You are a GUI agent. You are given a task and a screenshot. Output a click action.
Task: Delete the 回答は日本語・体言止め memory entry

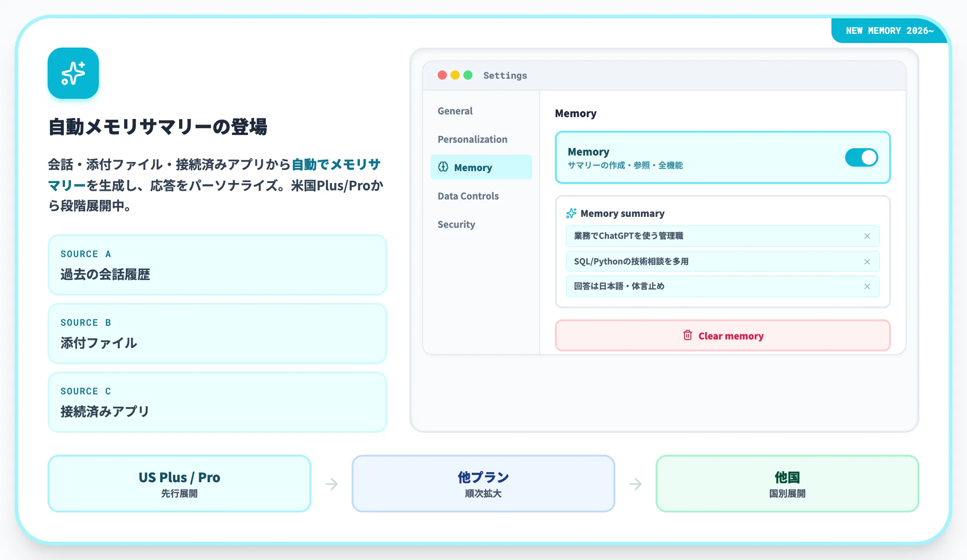coord(867,286)
